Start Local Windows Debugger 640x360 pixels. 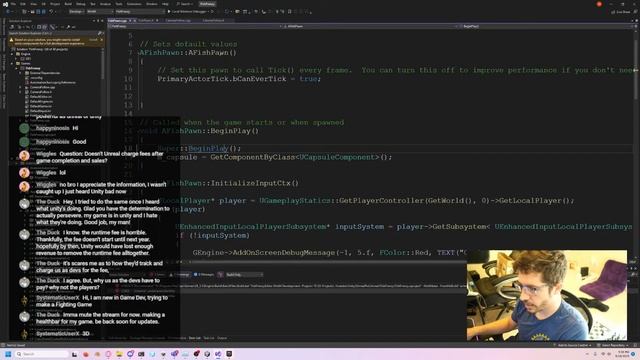coord(187,12)
